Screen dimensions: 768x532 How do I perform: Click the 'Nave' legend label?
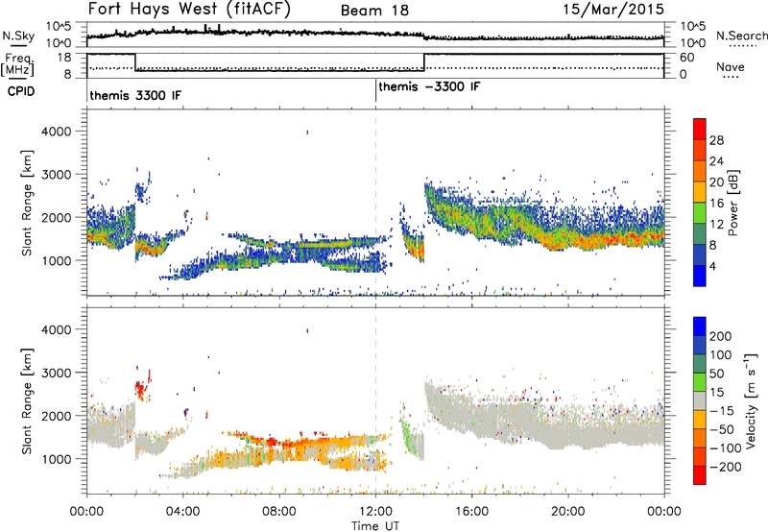pyautogui.click(x=730, y=67)
